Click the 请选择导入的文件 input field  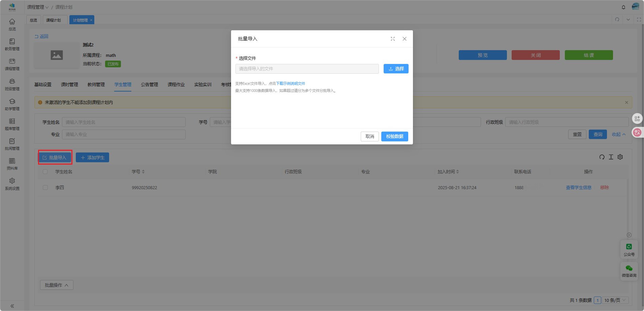(x=307, y=69)
